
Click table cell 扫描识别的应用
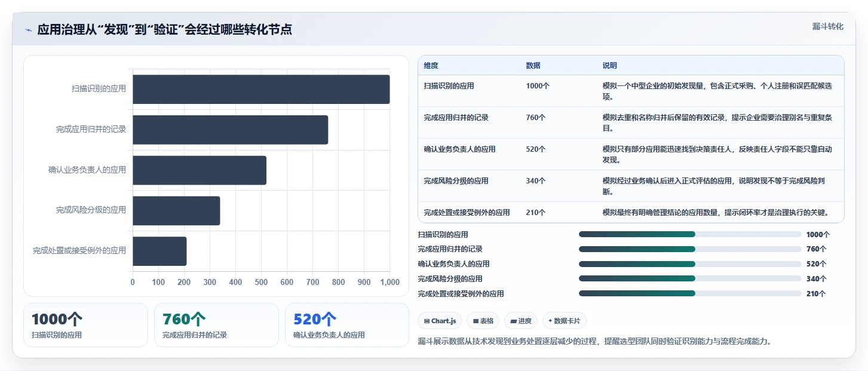[x=449, y=86]
